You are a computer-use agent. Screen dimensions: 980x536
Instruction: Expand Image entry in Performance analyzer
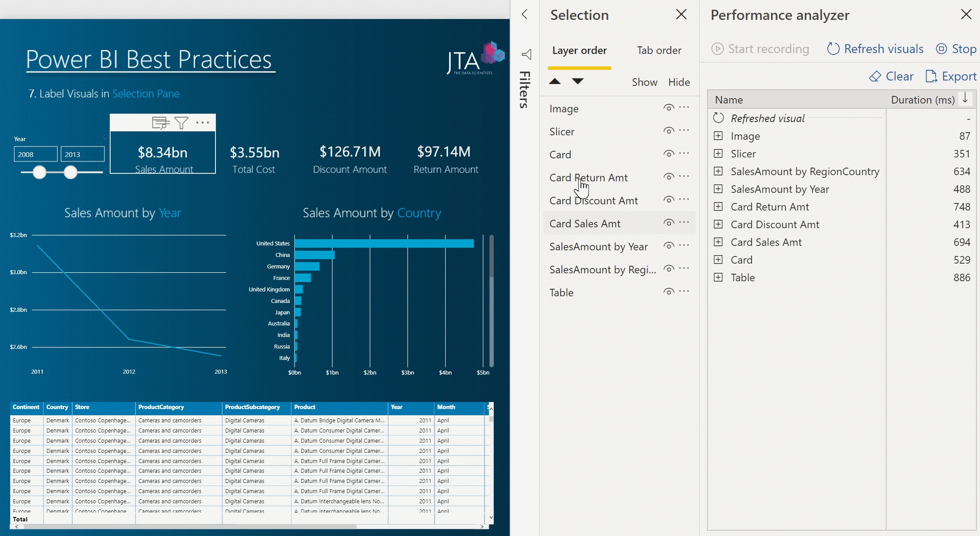pyautogui.click(x=719, y=136)
